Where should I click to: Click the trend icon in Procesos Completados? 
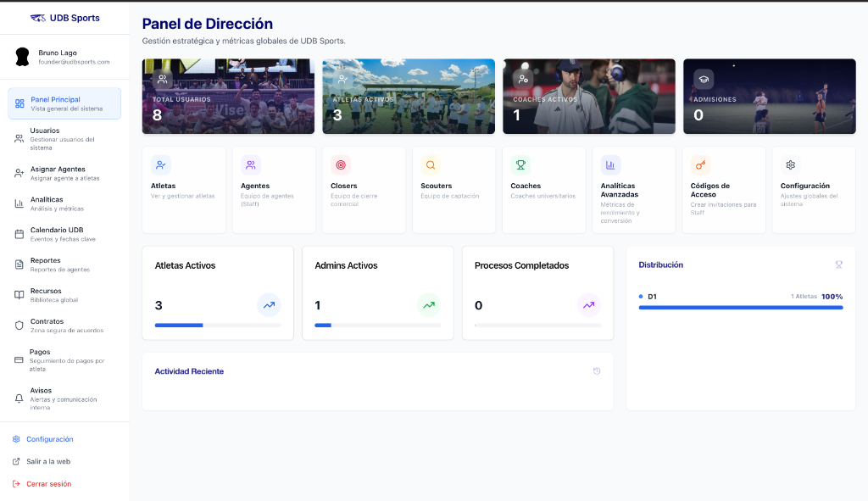pyautogui.click(x=588, y=305)
